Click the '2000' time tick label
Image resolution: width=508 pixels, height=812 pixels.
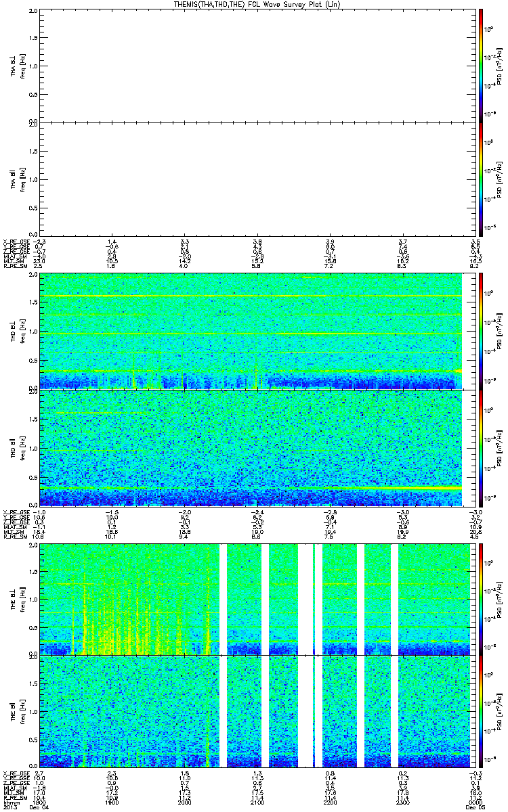184,802
